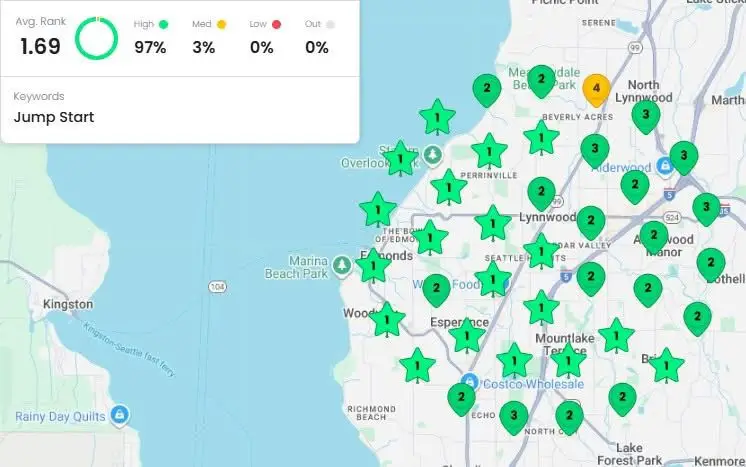Open the star marker on the Woodway label
Image resolution: width=746 pixels, height=467 pixels.
387,320
